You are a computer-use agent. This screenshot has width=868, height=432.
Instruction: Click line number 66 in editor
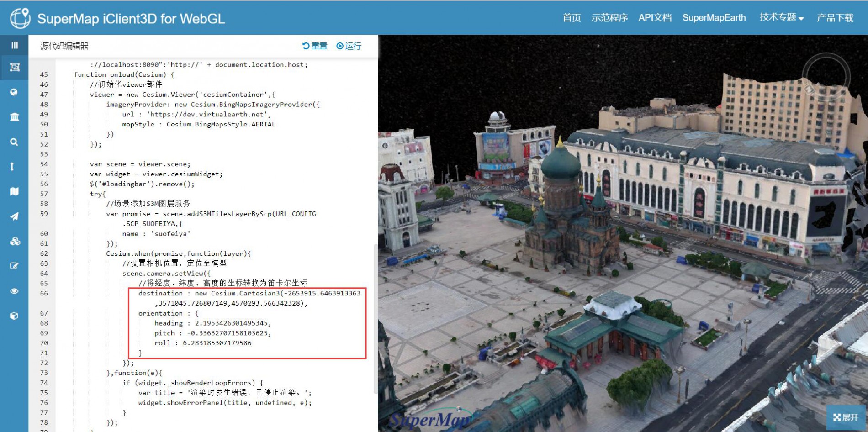coord(44,293)
